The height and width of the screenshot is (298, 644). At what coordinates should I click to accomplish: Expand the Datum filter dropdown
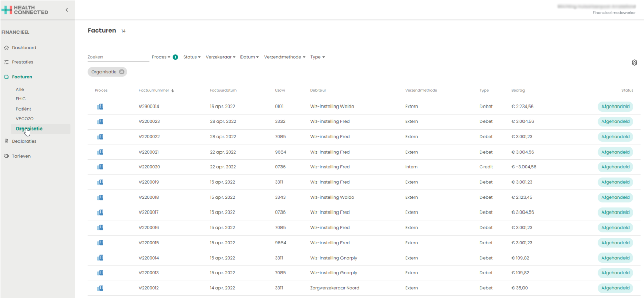249,57
